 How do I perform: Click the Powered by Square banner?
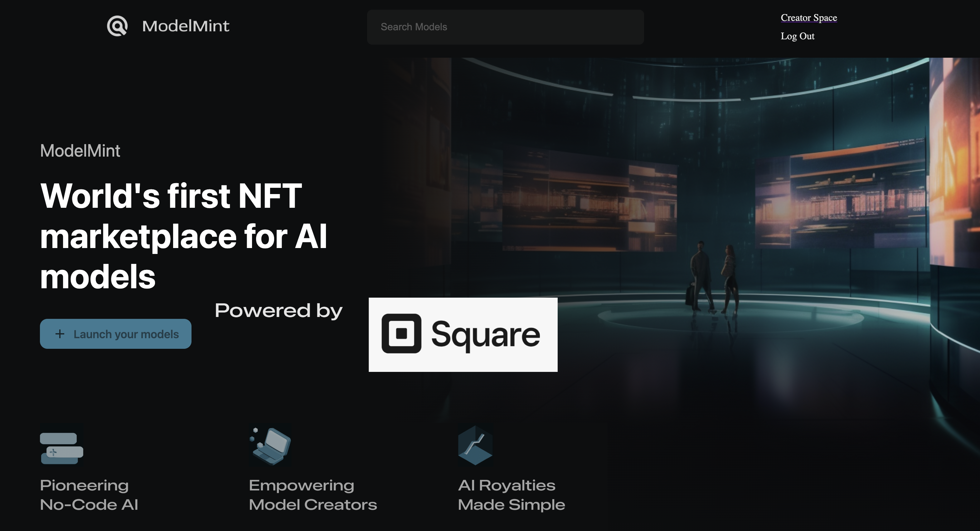(463, 334)
